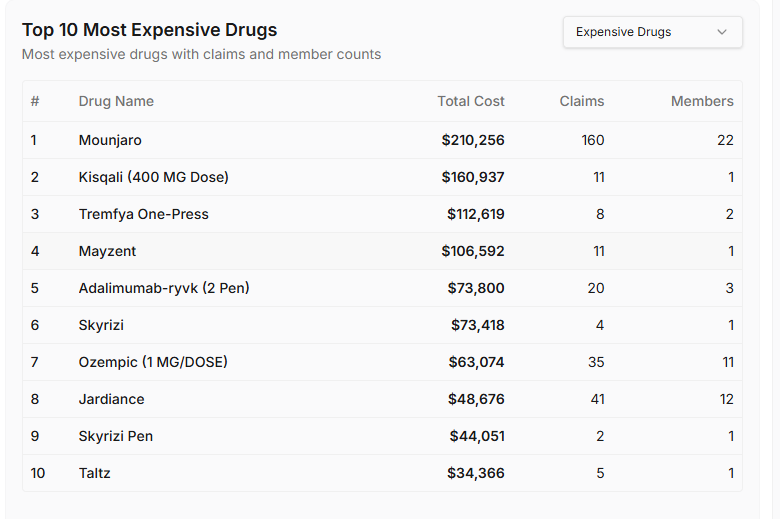This screenshot has height=519, width=780.
Task: Click the Skyrizi $73,418 total cost
Action: click(x=478, y=325)
